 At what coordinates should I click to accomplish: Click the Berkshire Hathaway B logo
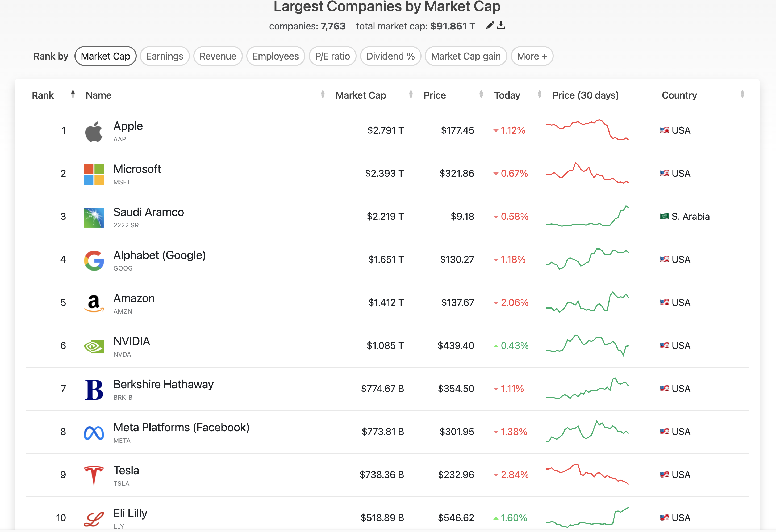click(x=94, y=390)
